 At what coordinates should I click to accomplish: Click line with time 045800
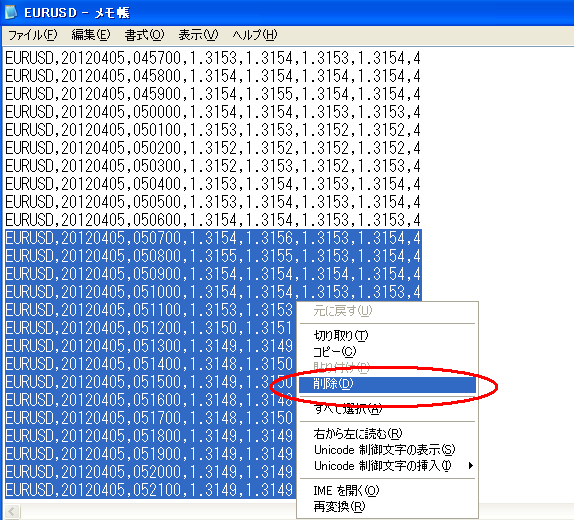click(213, 76)
